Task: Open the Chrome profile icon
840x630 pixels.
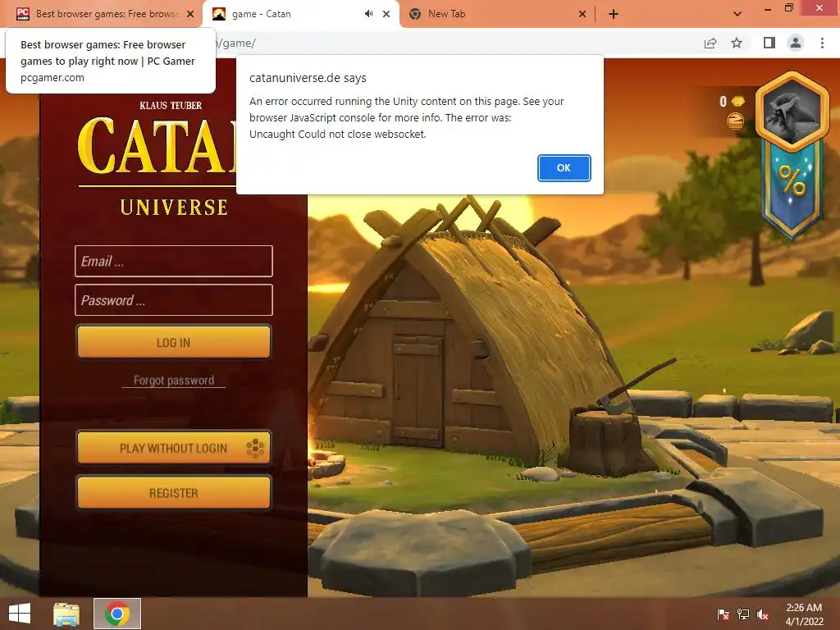Action: (x=796, y=43)
